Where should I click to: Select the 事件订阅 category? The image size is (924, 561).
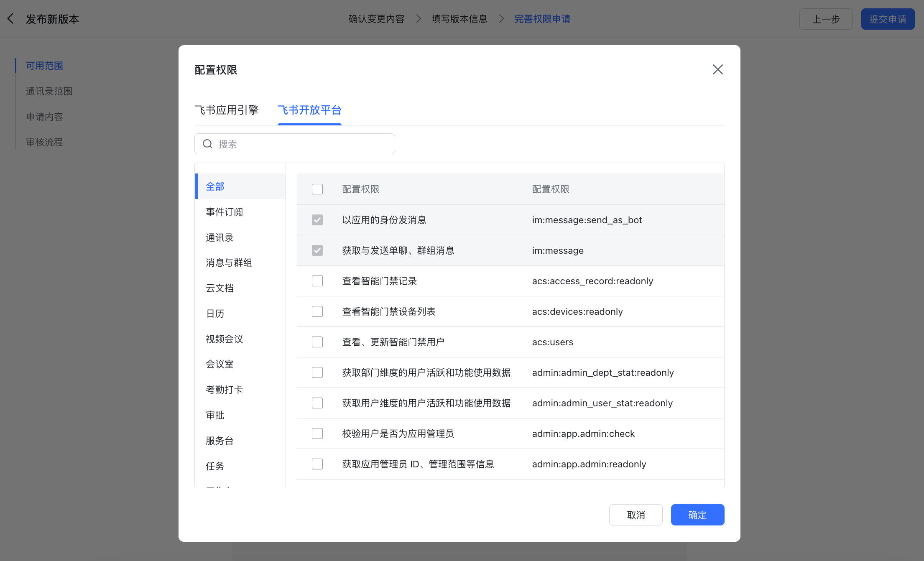[x=240, y=212]
